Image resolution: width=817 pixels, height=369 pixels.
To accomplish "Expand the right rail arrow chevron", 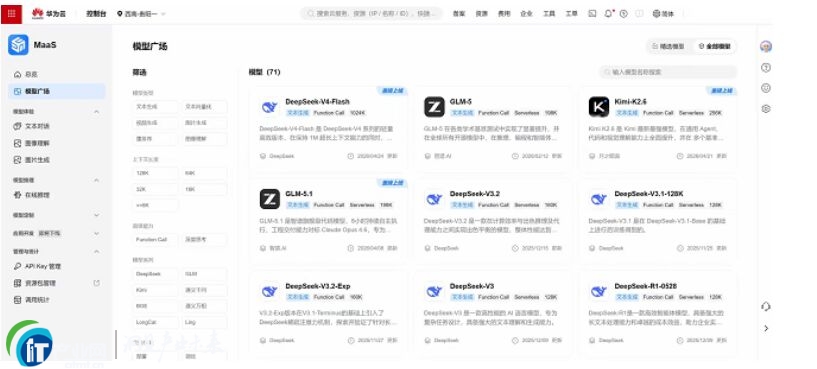I will [765, 328].
